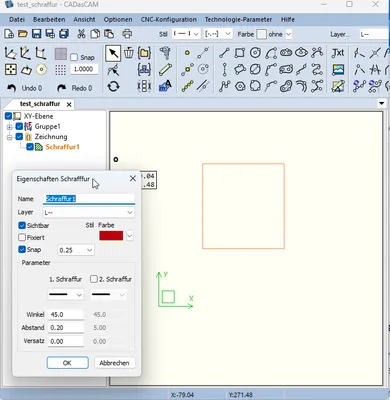Viewport: 390px width, 400px height.
Task: Open the Bearbeiten menu
Action: [49, 19]
